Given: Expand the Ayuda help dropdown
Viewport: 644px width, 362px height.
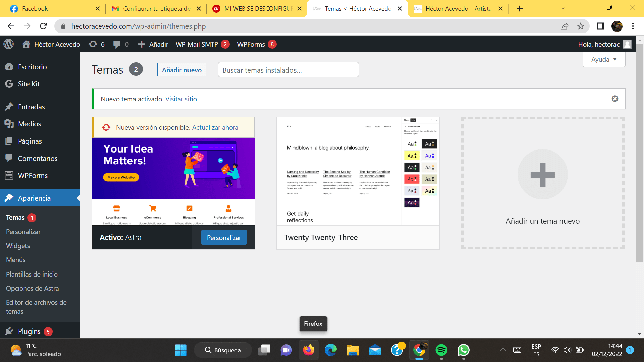Looking at the screenshot, I should pos(604,59).
